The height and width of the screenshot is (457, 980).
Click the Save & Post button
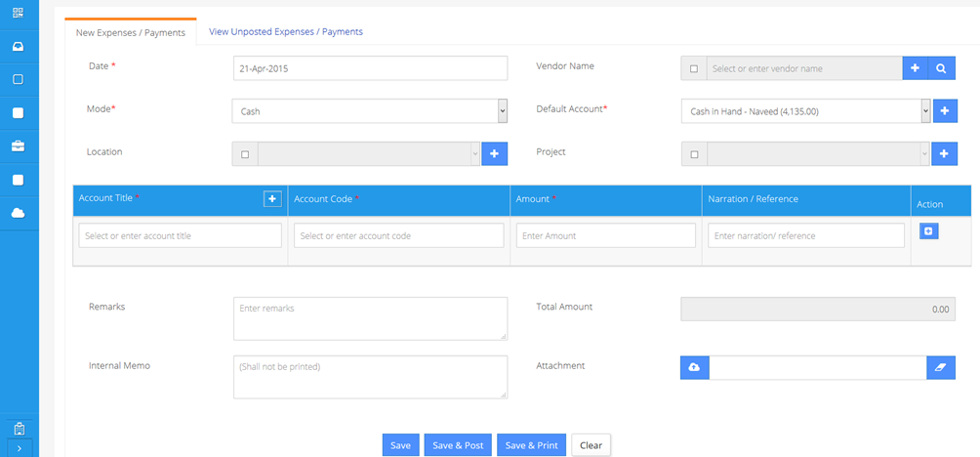point(458,445)
